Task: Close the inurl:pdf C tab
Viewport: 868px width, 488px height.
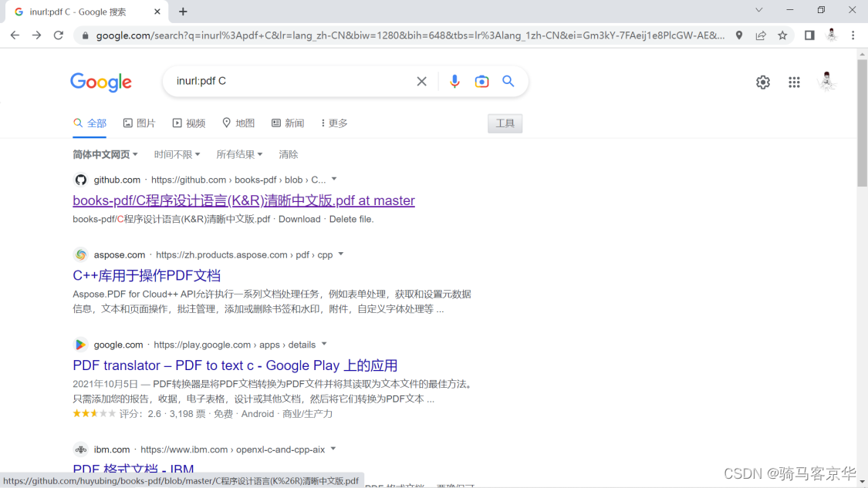Action: pyautogui.click(x=157, y=12)
